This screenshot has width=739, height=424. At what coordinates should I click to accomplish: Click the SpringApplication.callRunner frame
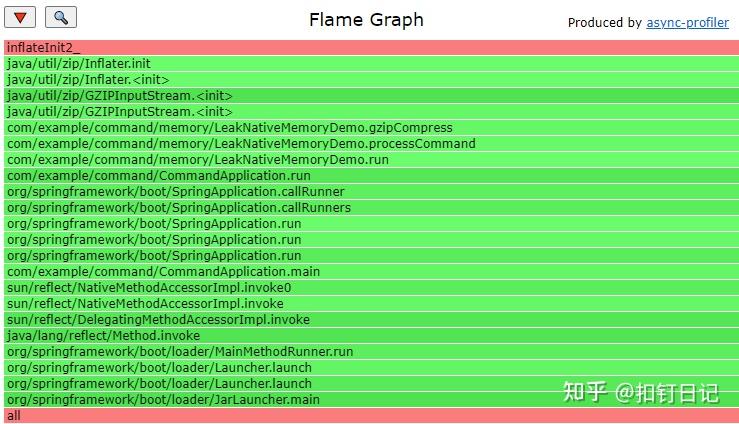[368, 191]
